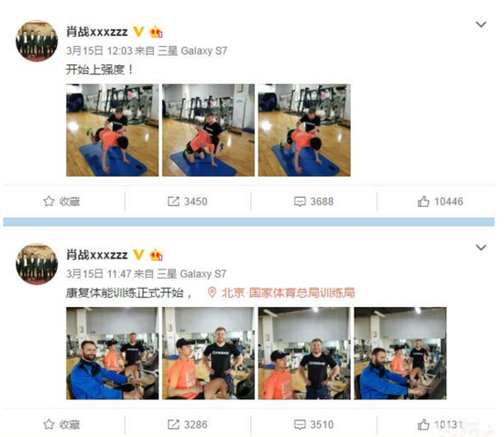The width and height of the screenshot is (504, 437).
Task: Expand options chevron on second post
Action: (481, 247)
